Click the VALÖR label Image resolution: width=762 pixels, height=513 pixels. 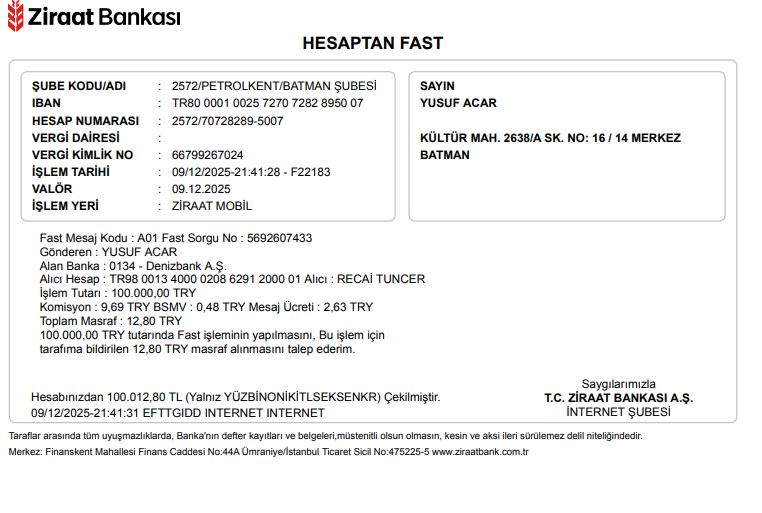click(52, 189)
